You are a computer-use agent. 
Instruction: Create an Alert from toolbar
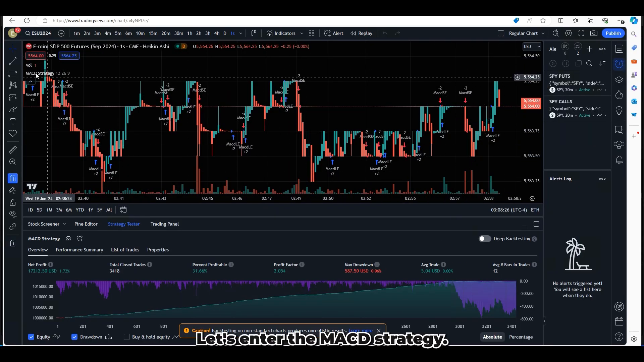pos(334,33)
